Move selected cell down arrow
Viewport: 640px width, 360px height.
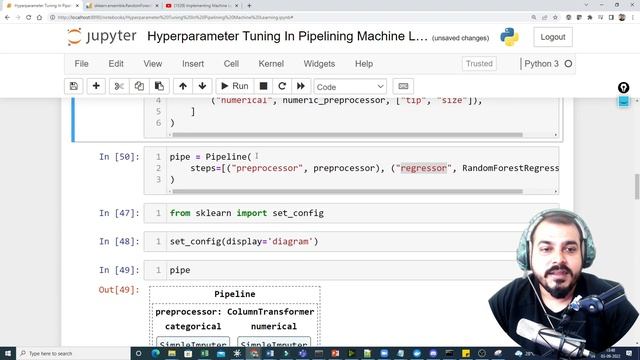pyautogui.click(x=202, y=86)
